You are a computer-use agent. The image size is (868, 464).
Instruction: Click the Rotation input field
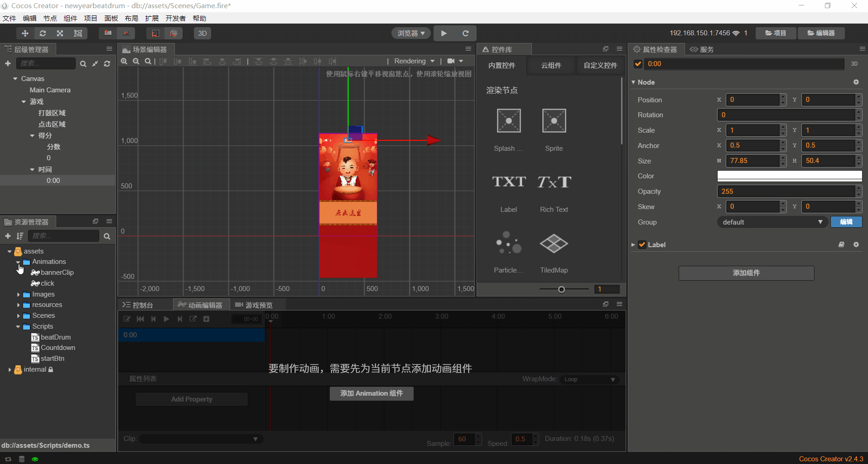tap(786, 115)
